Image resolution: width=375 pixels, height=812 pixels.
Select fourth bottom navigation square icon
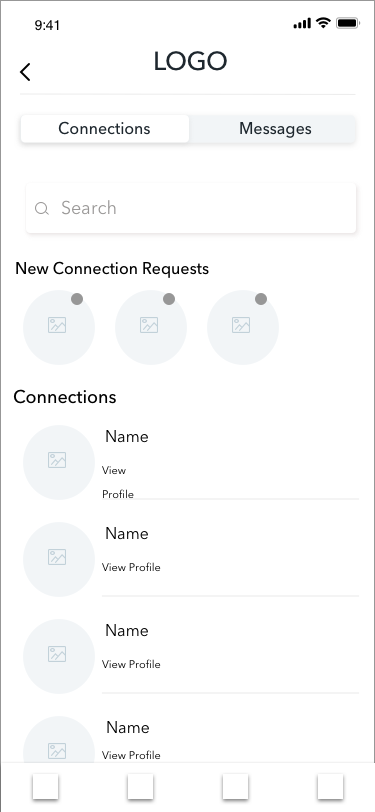pyautogui.click(x=330, y=786)
